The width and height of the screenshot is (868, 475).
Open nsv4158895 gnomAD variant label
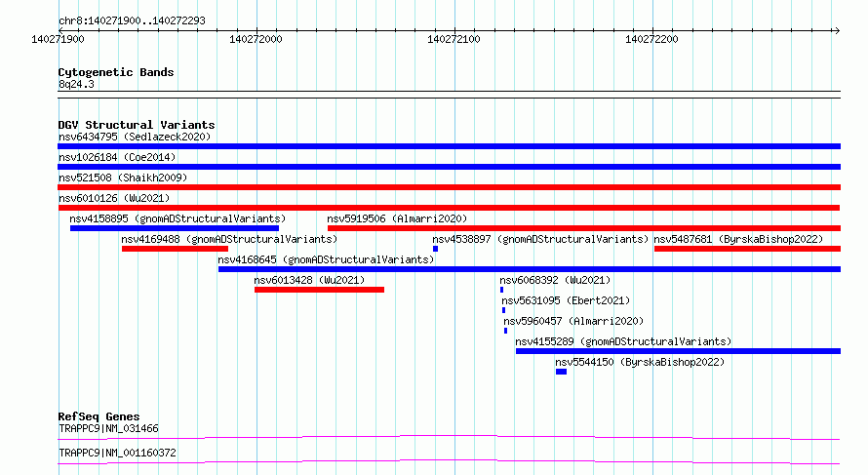click(x=178, y=218)
